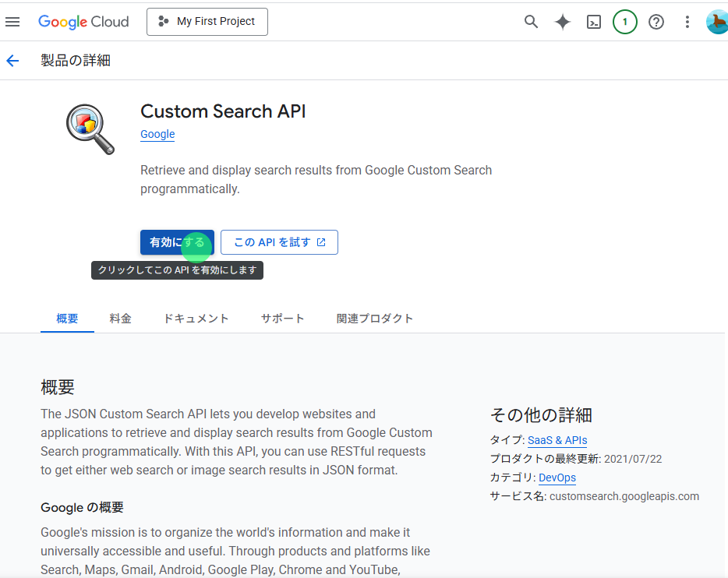This screenshot has height=578, width=728.
Task: Switch to the ドキュメント tab
Action: click(196, 319)
